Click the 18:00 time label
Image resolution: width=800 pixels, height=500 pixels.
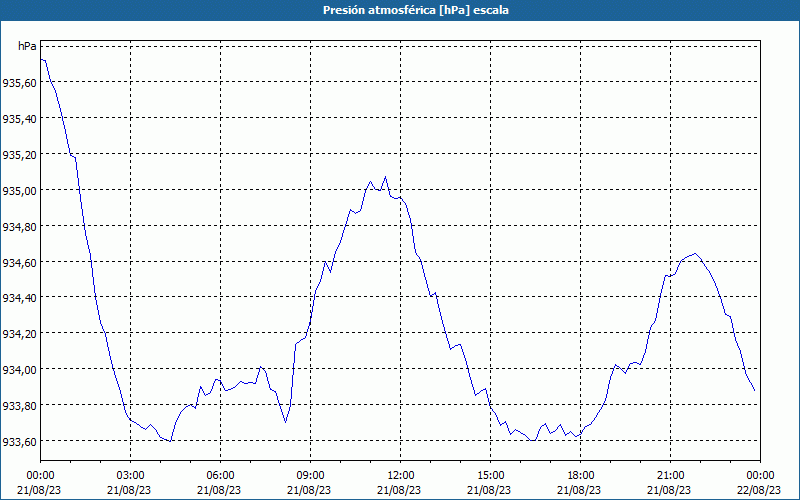point(580,476)
